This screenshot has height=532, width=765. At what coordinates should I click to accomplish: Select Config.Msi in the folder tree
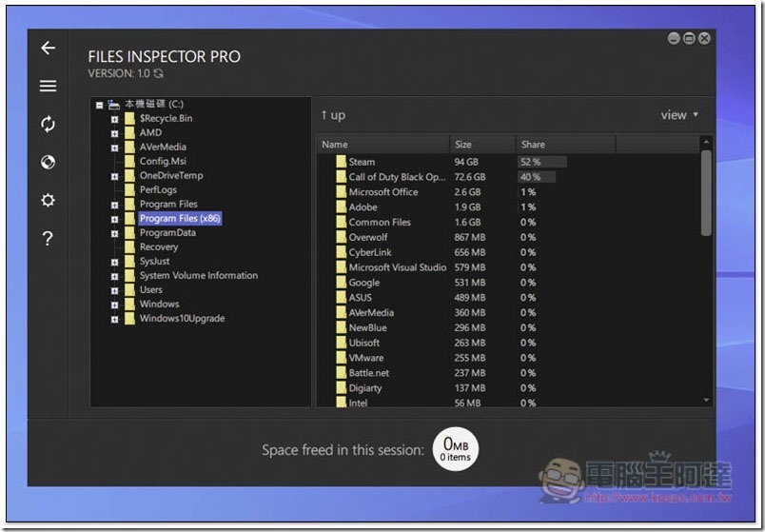(x=163, y=161)
